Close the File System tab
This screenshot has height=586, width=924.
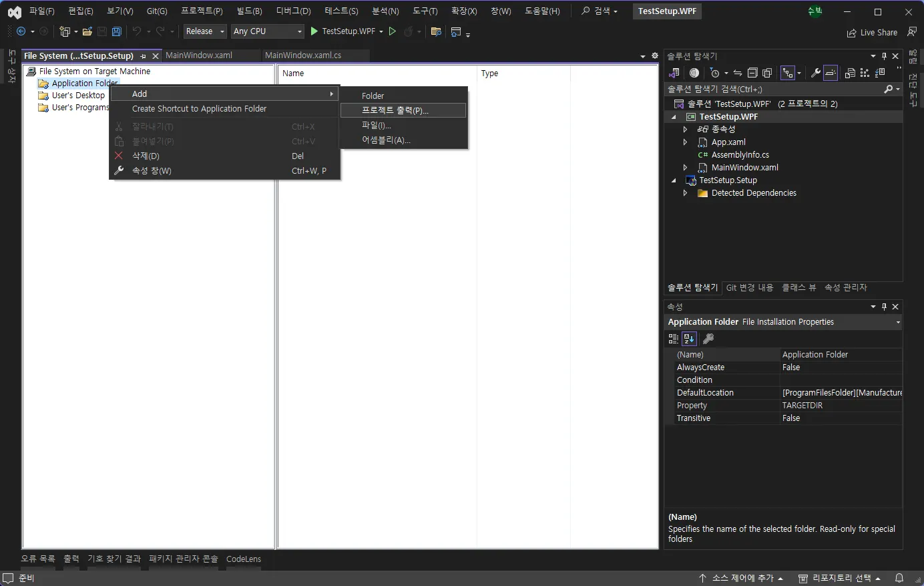tap(156, 56)
